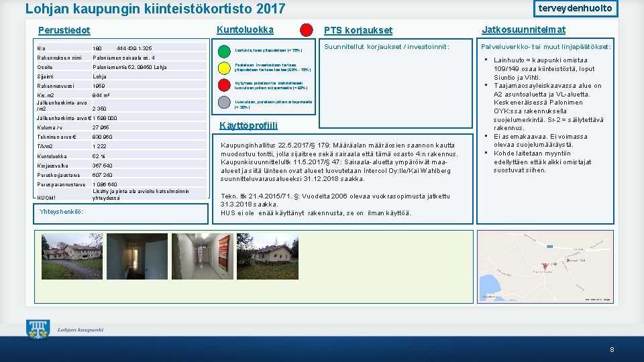Click the address 'Paloniementie 62, 08450 Lohja'
This screenshot has width=644, height=362.
point(129,67)
